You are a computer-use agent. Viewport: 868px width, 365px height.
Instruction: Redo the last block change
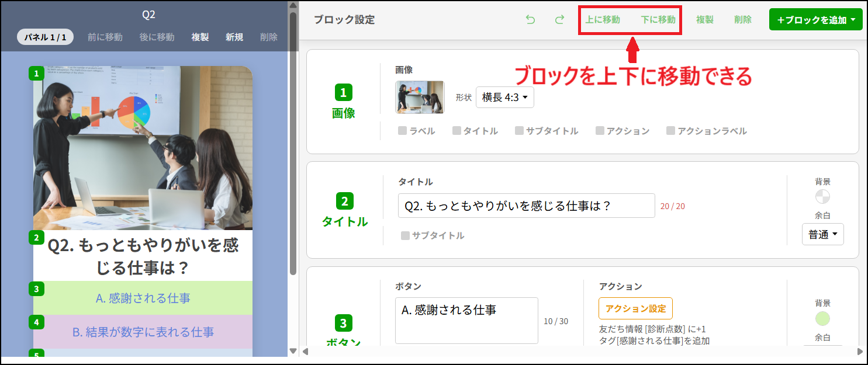[559, 19]
